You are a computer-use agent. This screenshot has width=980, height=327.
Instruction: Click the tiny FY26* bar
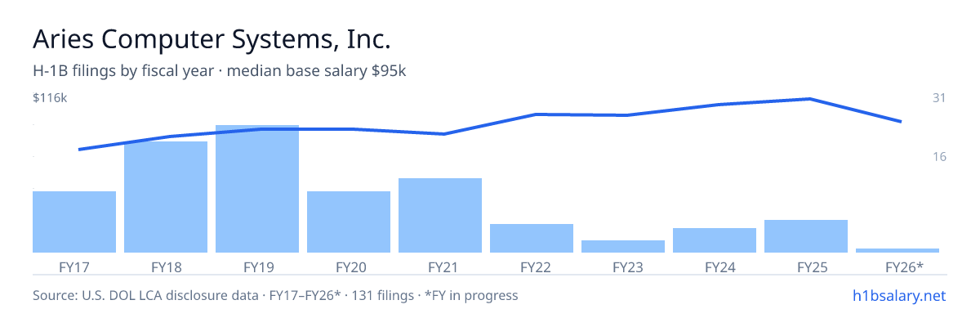[x=898, y=250]
